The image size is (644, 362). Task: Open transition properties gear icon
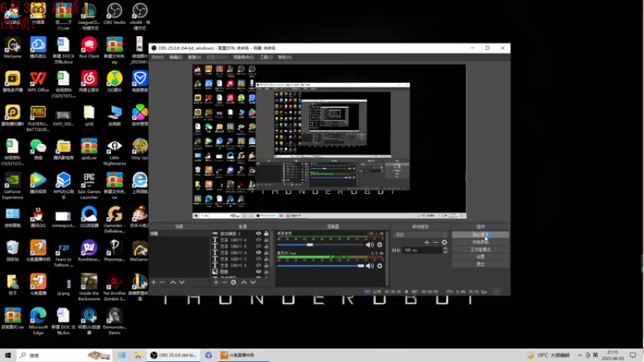coord(444,243)
